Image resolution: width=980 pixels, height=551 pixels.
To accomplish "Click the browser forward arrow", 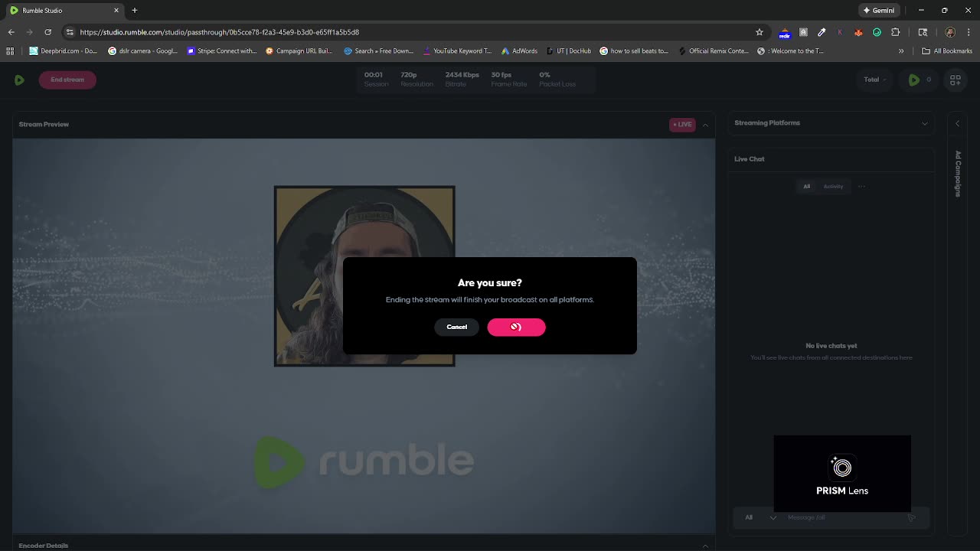I will pos(29,32).
